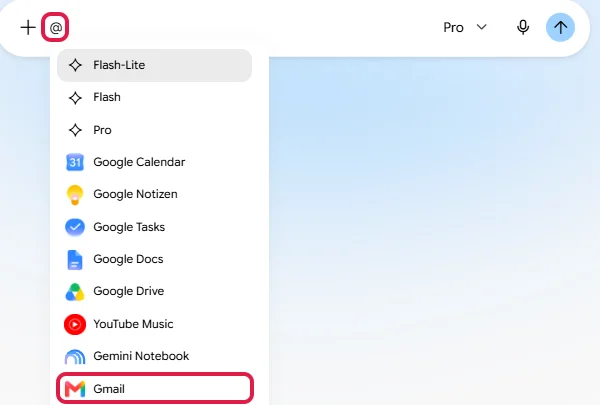Click the @ mention icon
The height and width of the screenshot is (405, 600).
pyautogui.click(x=56, y=28)
